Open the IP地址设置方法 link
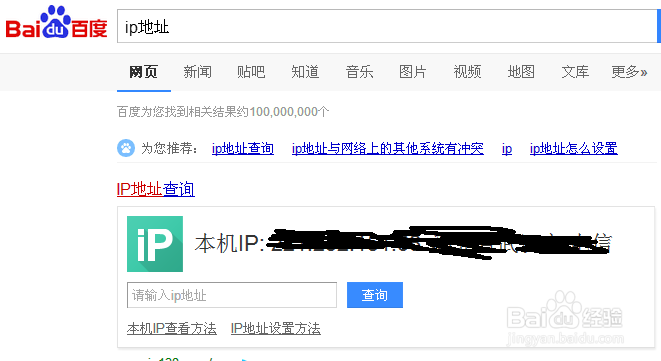The image size is (661, 361). [x=276, y=329]
